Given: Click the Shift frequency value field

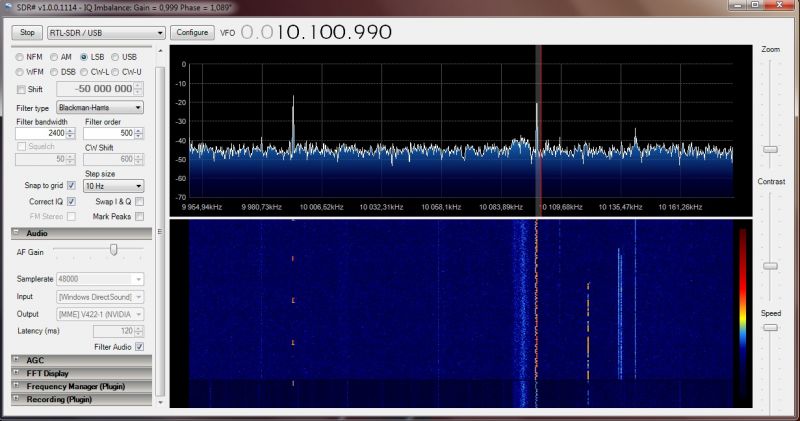Looking at the screenshot, I should tap(95, 89).
